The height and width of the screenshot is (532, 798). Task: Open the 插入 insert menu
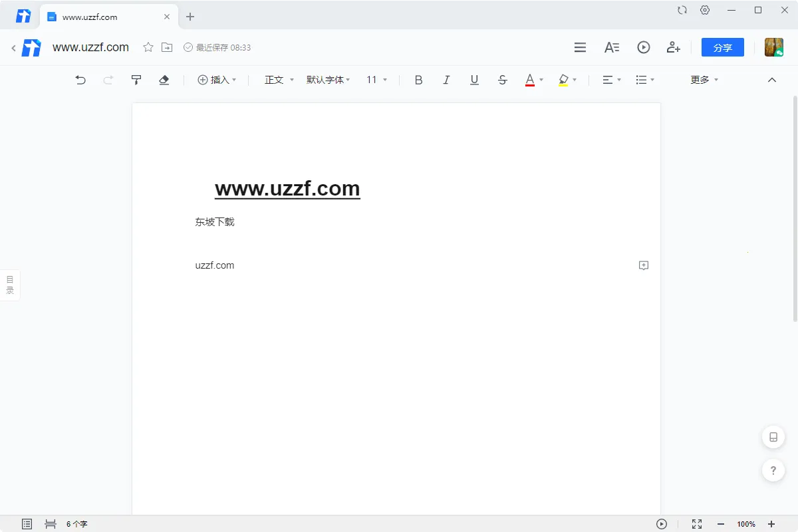click(217, 80)
